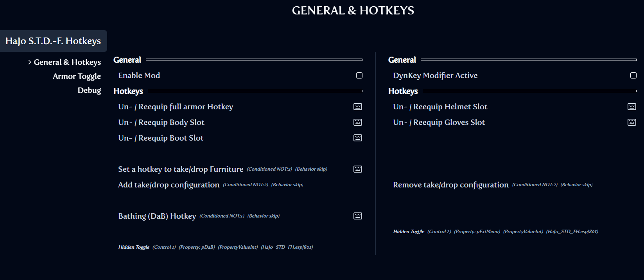
Task: Click left column General section header
Action: click(127, 60)
